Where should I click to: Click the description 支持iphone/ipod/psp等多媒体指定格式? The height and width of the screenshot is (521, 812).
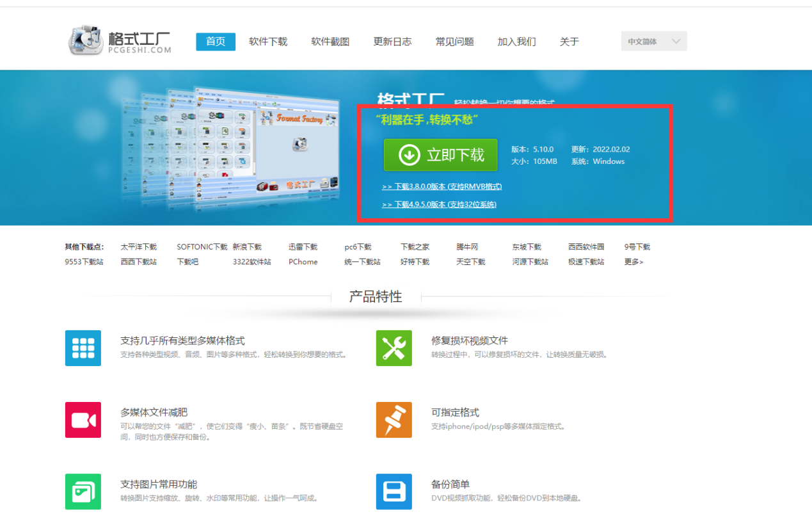[x=498, y=426]
